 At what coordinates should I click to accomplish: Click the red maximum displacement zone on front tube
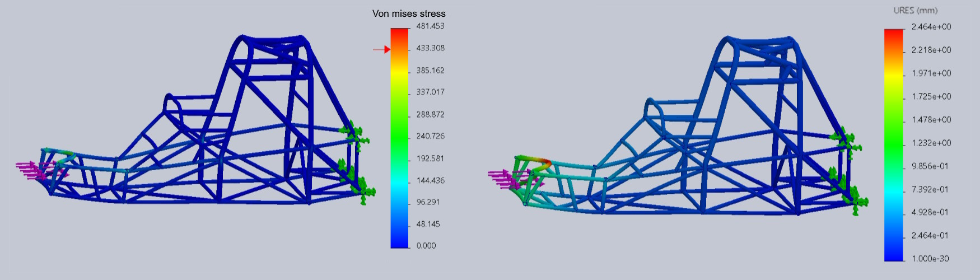pos(544,163)
